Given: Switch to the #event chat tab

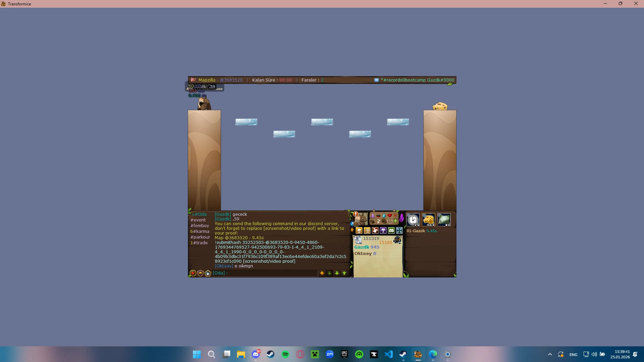Looking at the screenshot, I should (198, 220).
